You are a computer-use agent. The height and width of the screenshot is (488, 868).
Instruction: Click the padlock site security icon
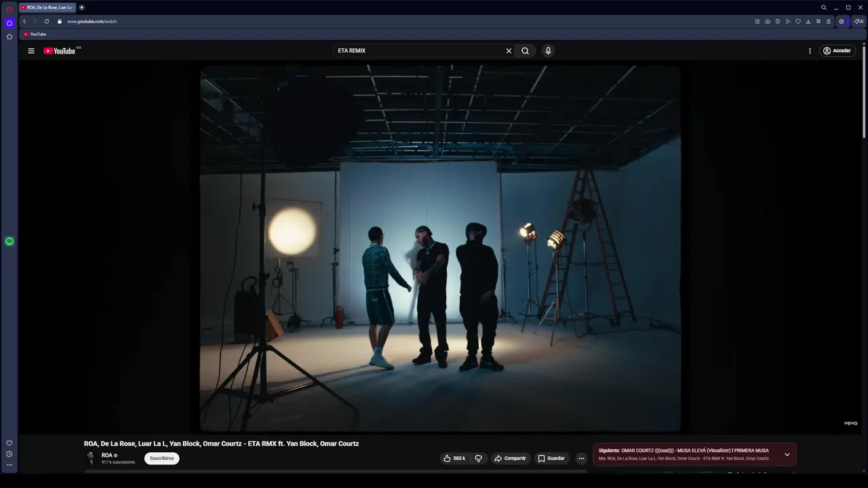60,21
